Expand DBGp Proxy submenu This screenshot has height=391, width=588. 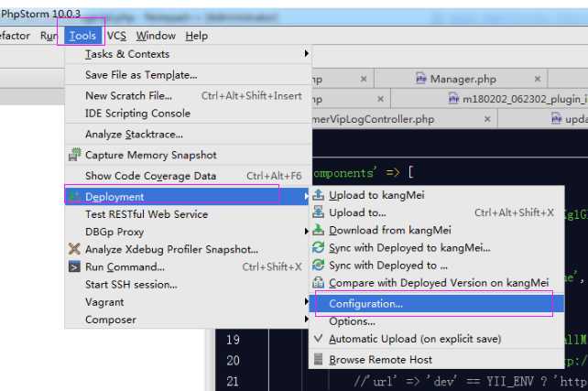189,232
